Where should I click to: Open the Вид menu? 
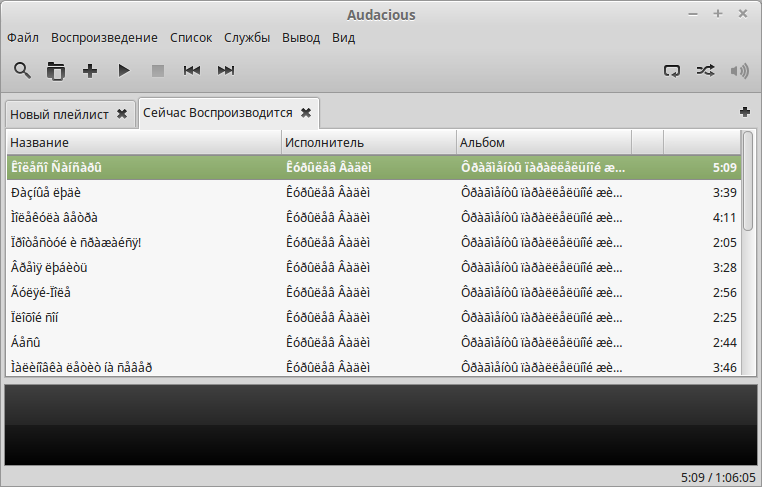[344, 38]
